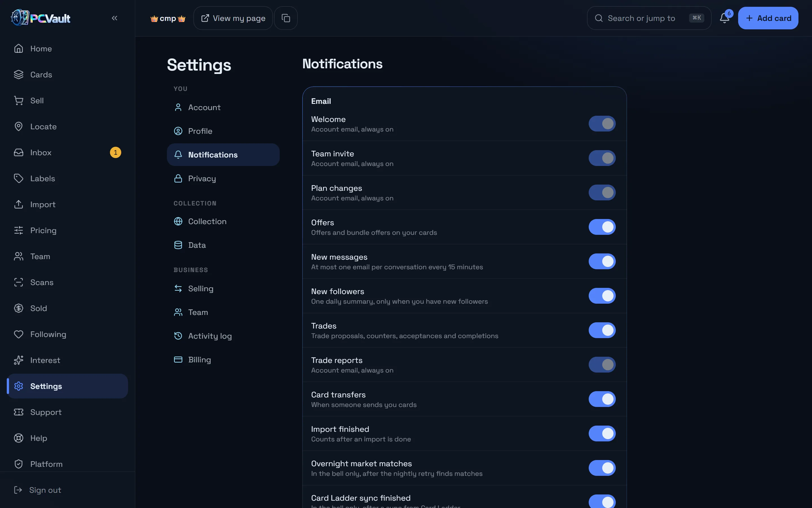Click the locked Plan changes toggle
This screenshot has width=812, height=508.
coord(602,192)
